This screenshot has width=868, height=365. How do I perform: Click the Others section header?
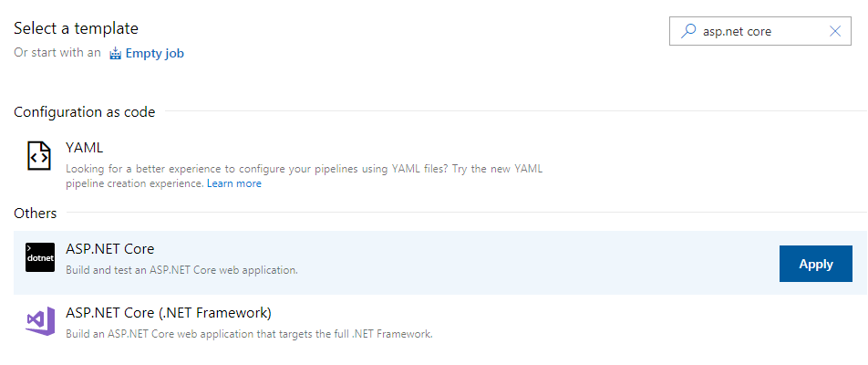[x=36, y=214]
